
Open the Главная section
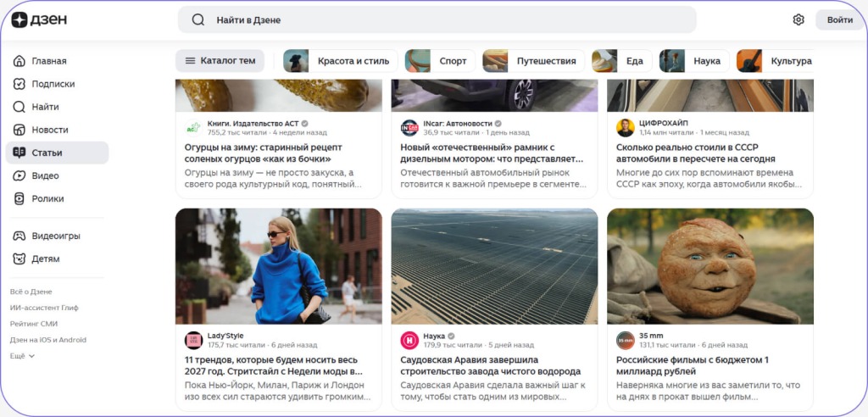pyautogui.click(x=57, y=61)
